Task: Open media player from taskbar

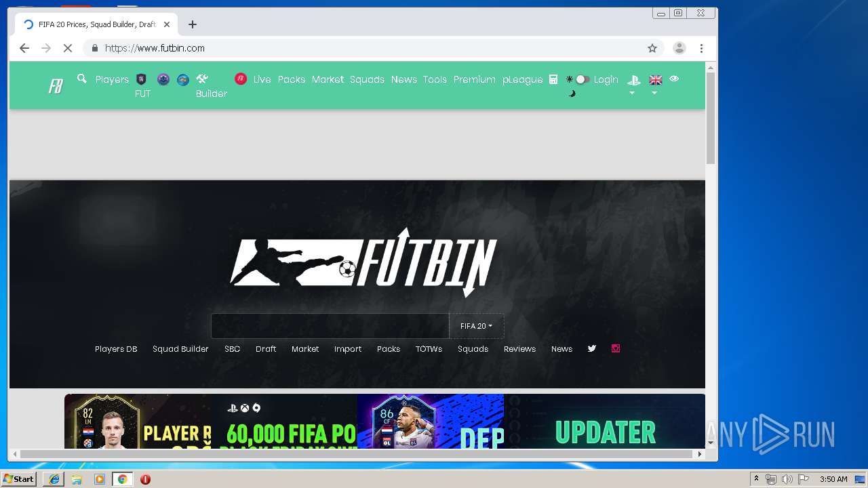Action: click(100, 479)
